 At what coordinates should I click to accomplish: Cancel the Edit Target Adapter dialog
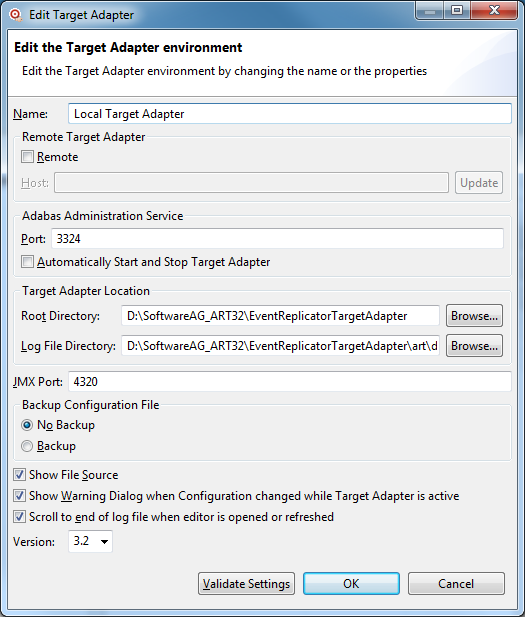click(456, 584)
